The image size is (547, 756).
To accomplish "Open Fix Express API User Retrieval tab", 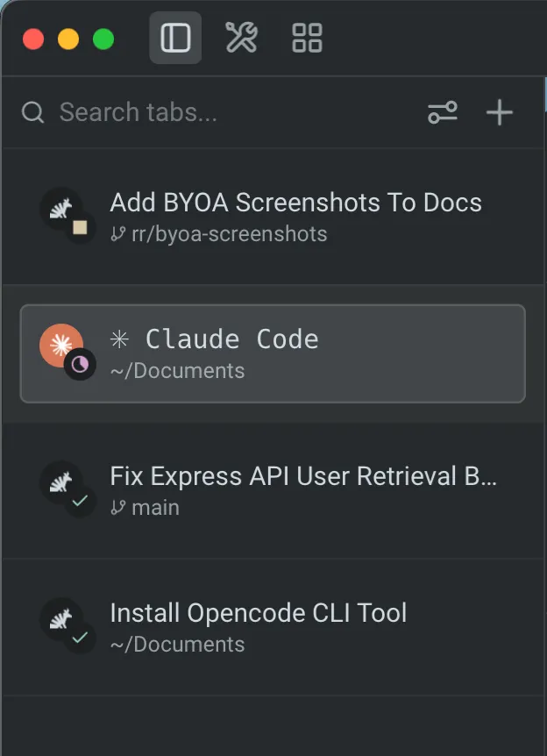I will point(273,490).
